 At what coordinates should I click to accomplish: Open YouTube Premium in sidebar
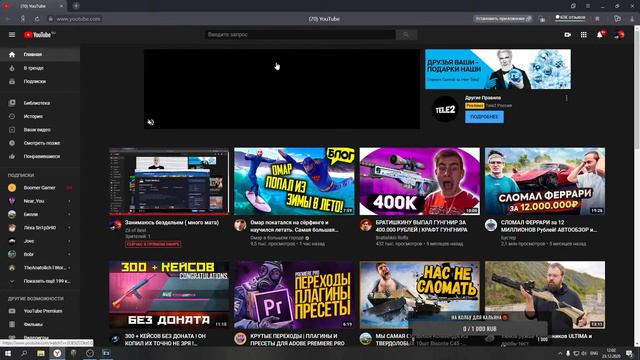click(40, 311)
